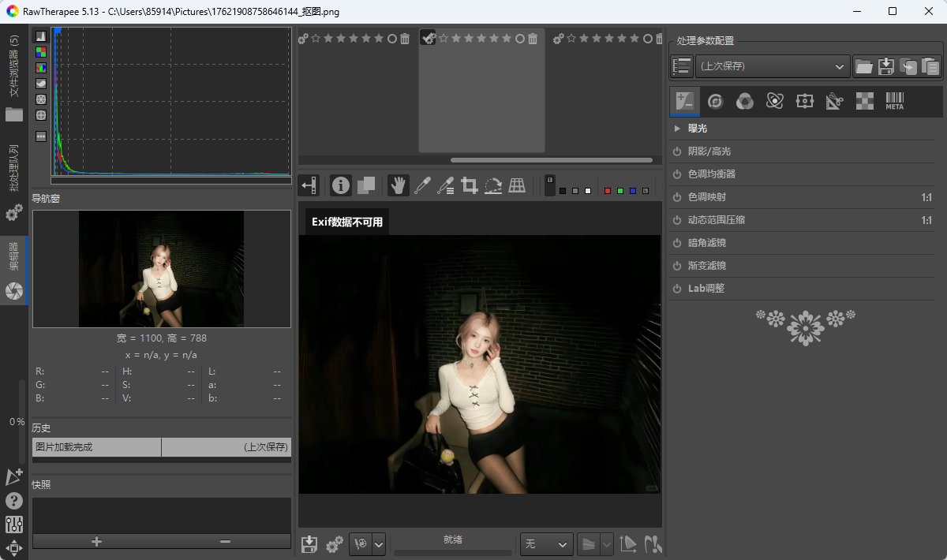Turn on the 渐变滤镜 tool

(677, 266)
